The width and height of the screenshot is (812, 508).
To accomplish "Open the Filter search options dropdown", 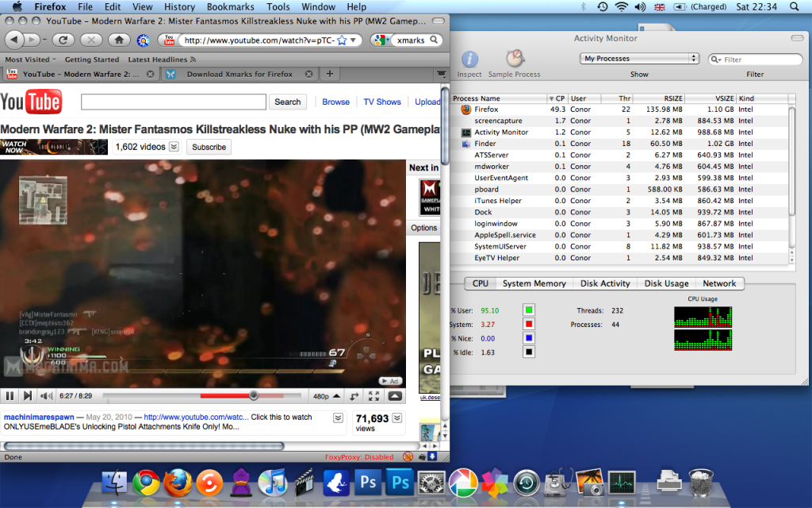I will (x=717, y=60).
